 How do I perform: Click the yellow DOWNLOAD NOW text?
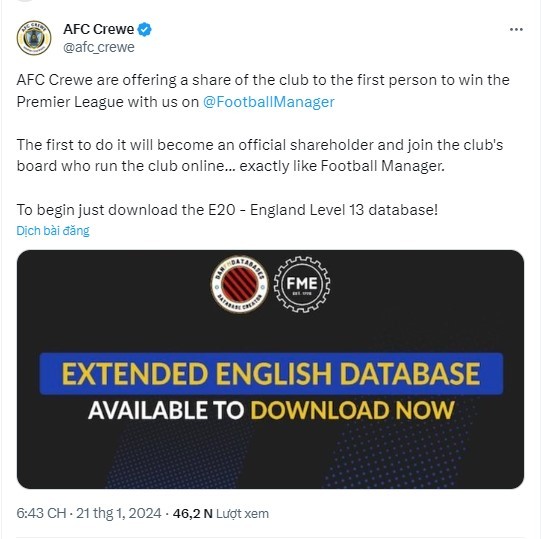[x=352, y=410]
